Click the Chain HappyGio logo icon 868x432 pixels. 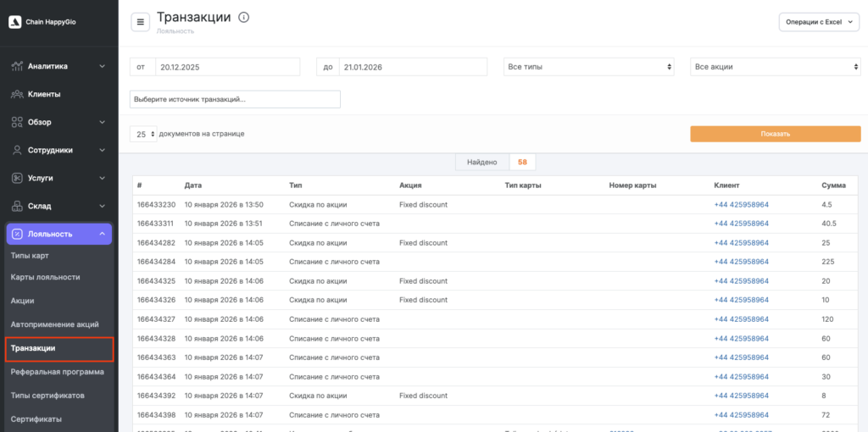click(14, 22)
